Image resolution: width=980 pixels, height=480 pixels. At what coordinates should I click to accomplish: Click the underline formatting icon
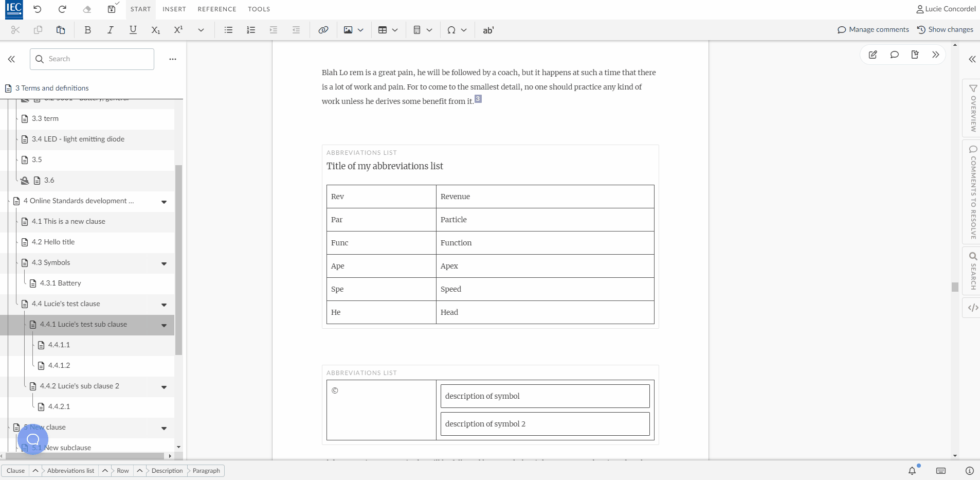133,30
